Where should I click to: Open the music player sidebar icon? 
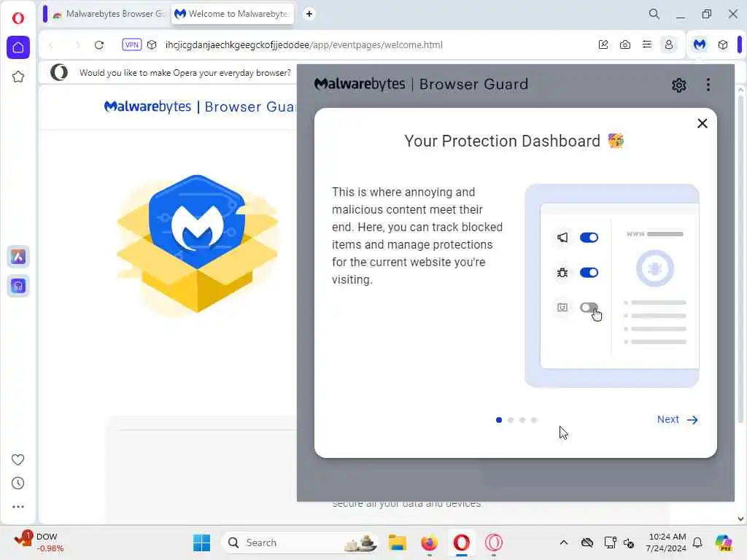[18, 286]
